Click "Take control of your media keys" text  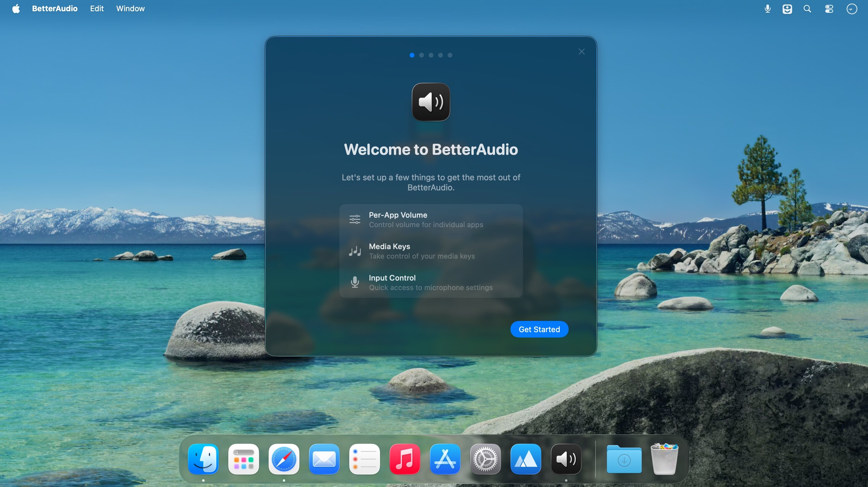pyautogui.click(x=422, y=256)
